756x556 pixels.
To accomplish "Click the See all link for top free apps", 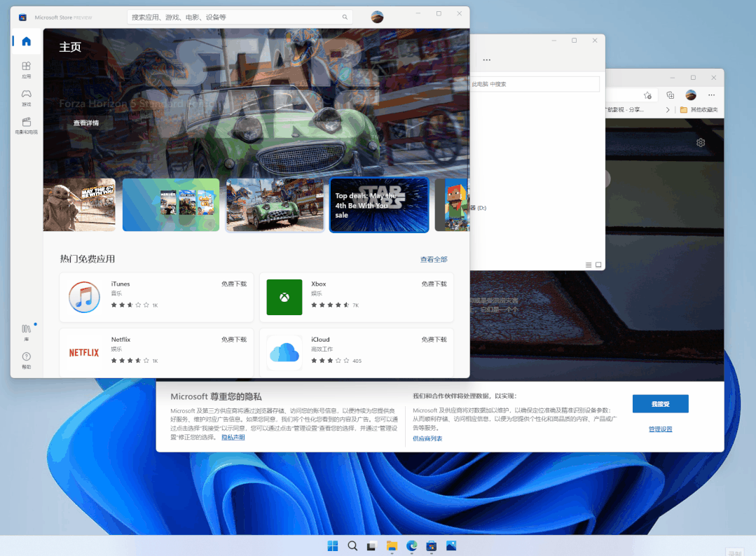I will (x=434, y=259).
